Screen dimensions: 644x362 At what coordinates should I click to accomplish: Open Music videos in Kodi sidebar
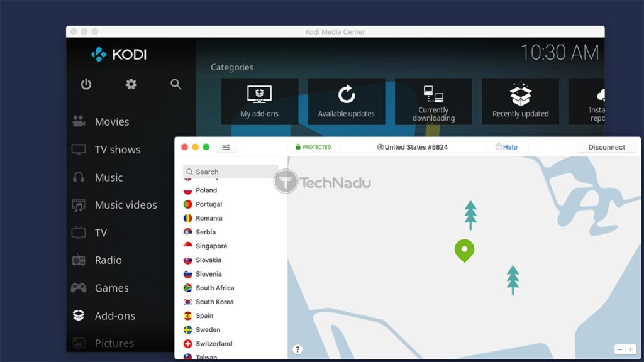pos(126,205)
